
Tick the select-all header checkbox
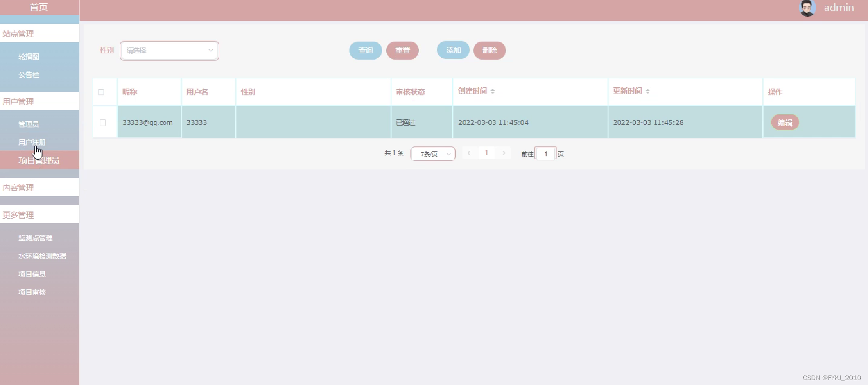click(x=101, y=92)
